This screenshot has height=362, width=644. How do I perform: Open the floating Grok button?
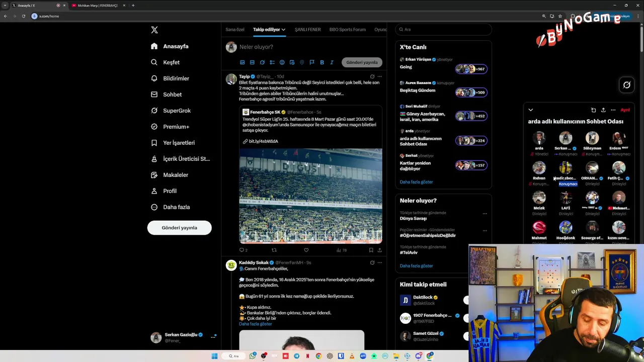tap(626, 85)
